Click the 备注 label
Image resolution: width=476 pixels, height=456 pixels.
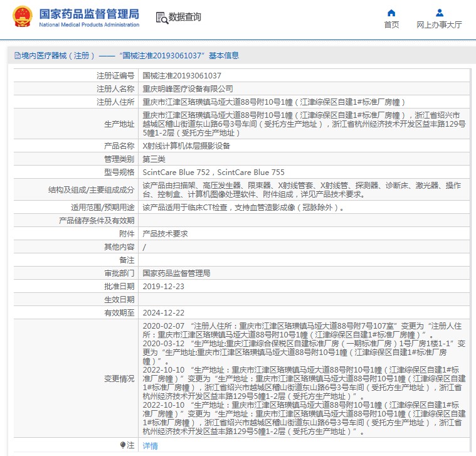click(127, 260)
